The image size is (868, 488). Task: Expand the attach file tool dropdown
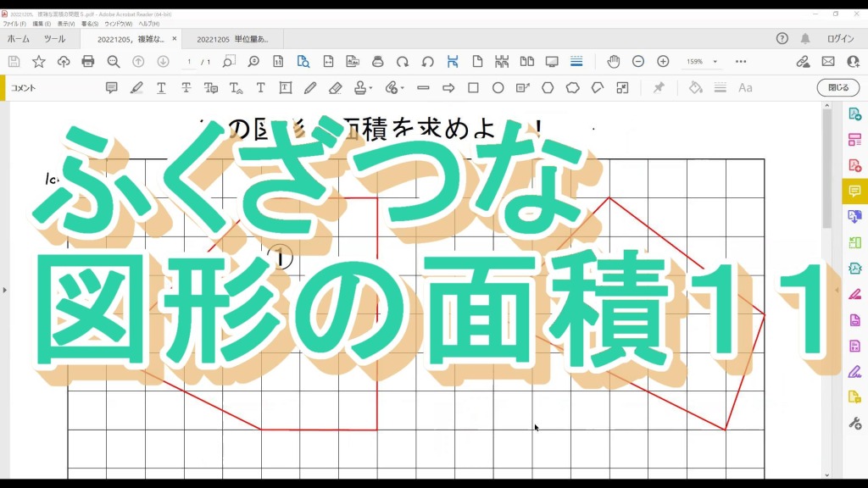coord(402,88)
